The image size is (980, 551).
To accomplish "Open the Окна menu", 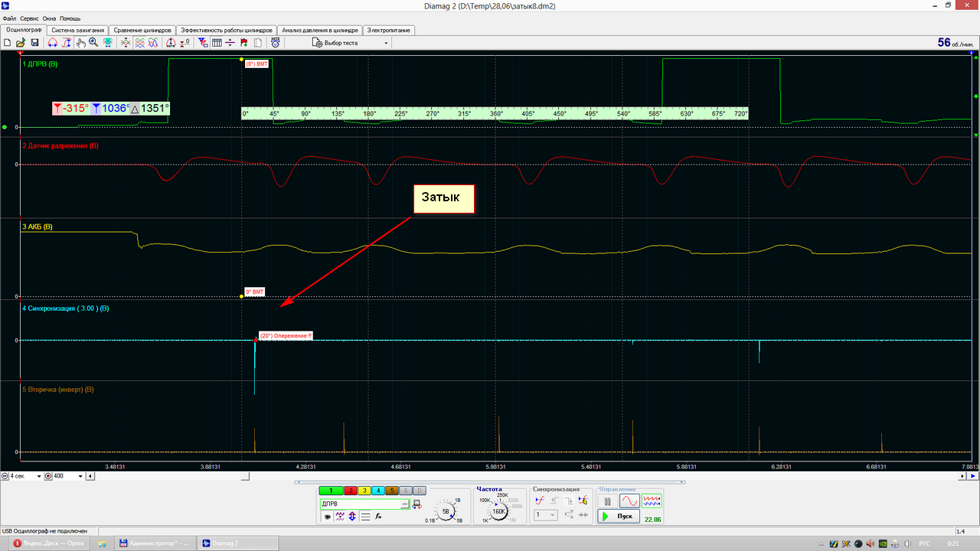I will tap(50, 18).
